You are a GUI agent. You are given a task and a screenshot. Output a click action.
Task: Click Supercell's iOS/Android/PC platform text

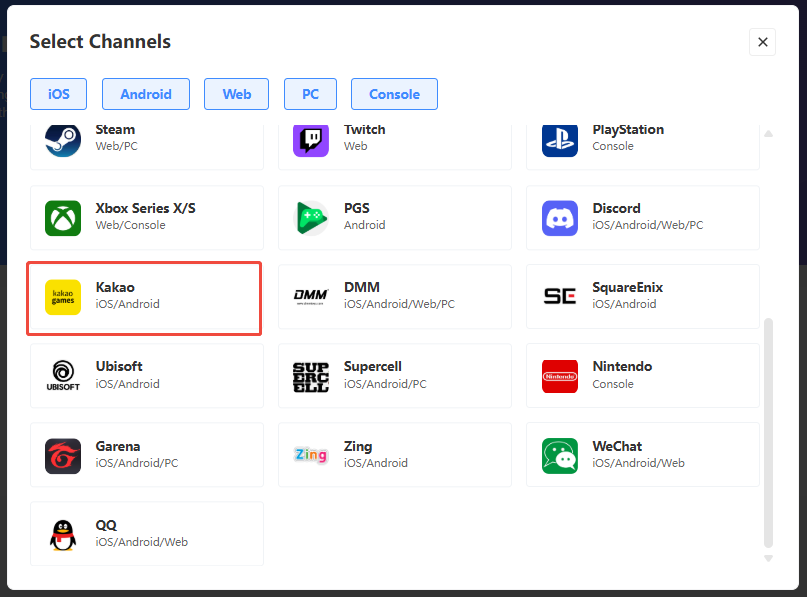(x=385, y=384)
